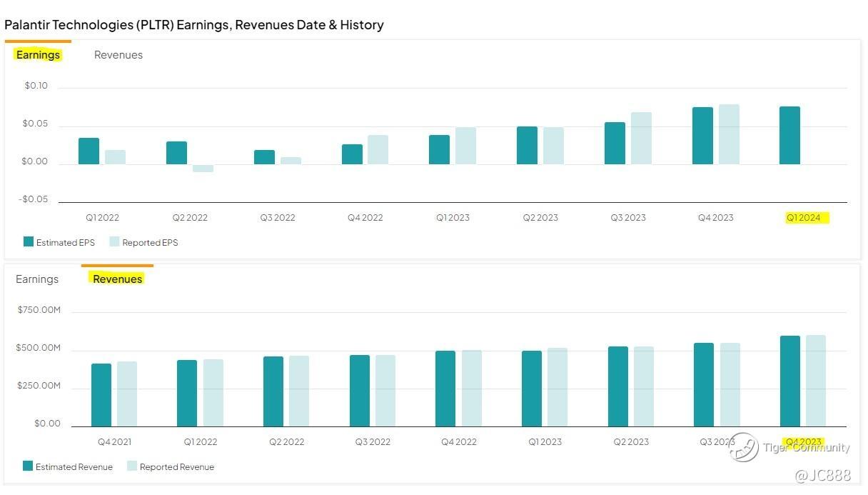Select the Q1 2023 reported revenue bar
The height and width of the screenshot is (495, 868).
tap(557, 387)
